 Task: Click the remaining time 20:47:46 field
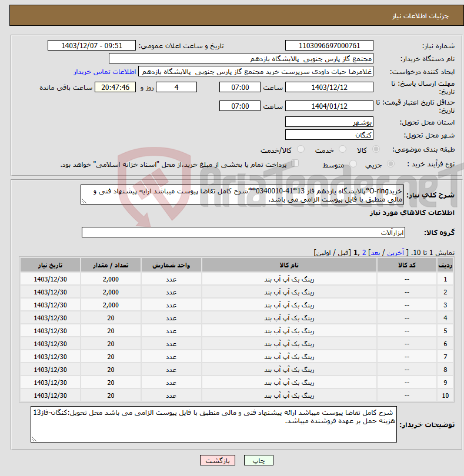tap(115, 87)
